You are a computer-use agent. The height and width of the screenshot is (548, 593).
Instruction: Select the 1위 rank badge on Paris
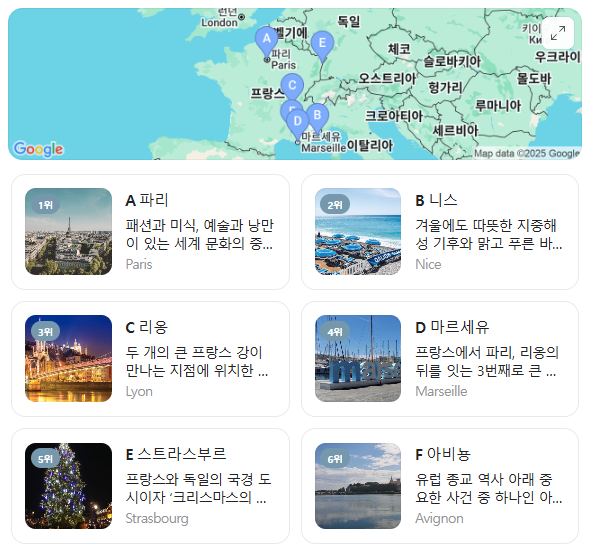(45, 205)
